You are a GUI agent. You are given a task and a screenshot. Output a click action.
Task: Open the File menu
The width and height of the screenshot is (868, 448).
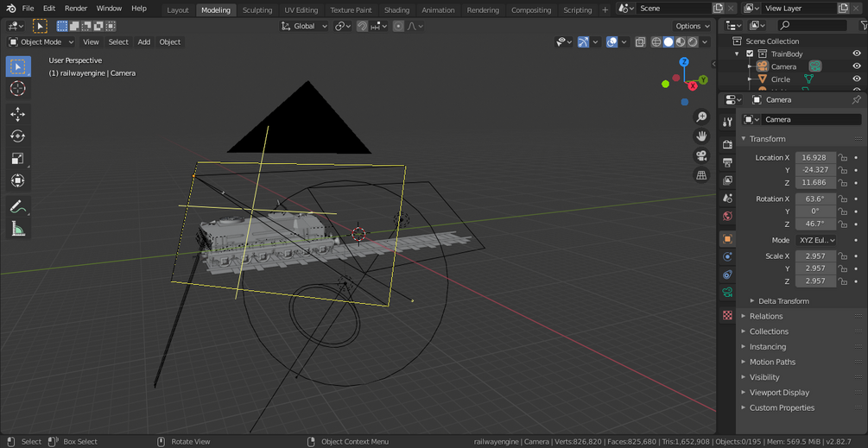tap(28, 9)
